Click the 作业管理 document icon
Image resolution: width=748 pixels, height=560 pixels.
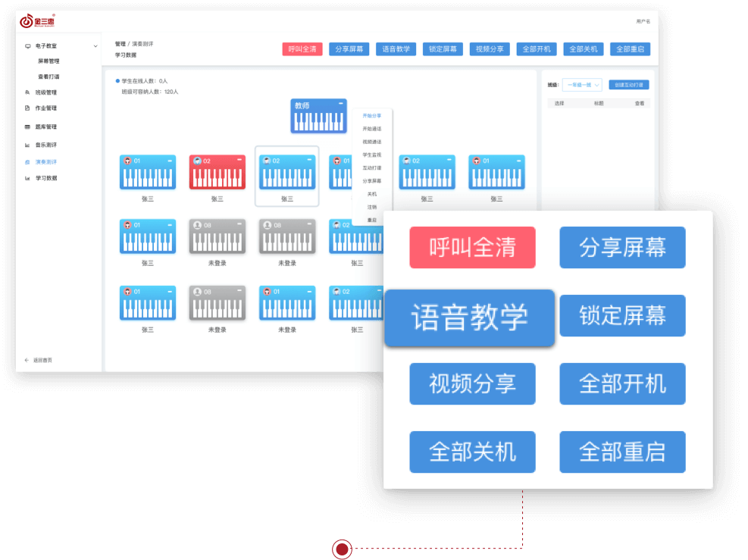(28, 108)
